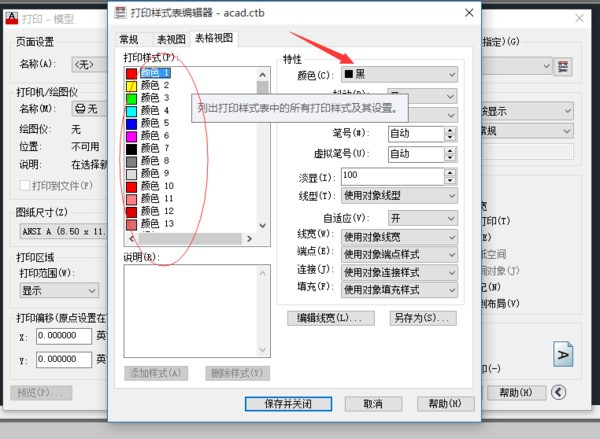Screen dimensions: 600x439
Task: Click the plot style list scroll-right arrow
Action: (x=249, y=239)
